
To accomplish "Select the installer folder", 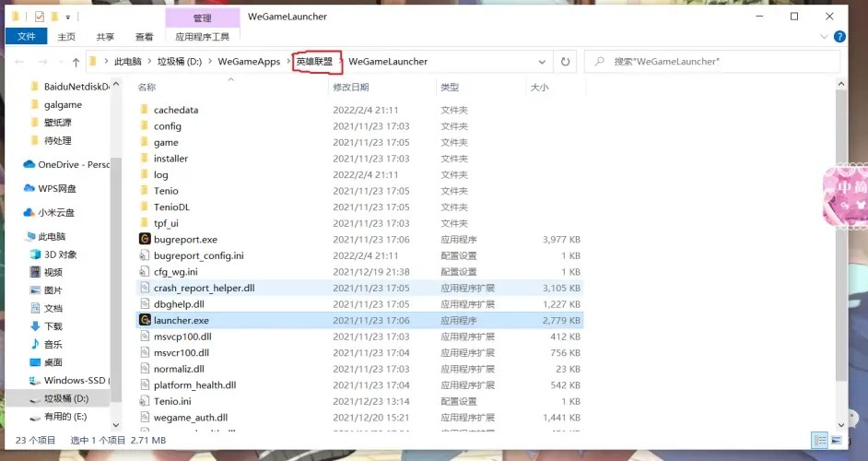I will pos(359,158).
